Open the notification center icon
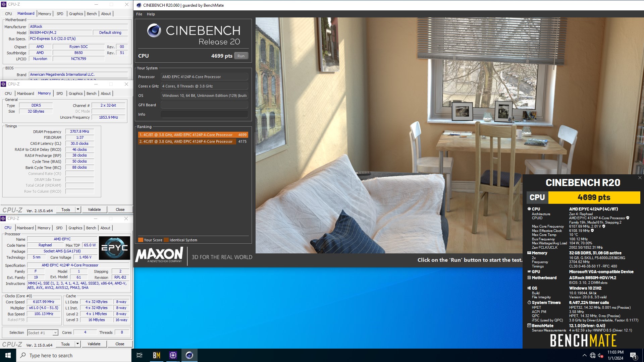 tap(633, 355)
